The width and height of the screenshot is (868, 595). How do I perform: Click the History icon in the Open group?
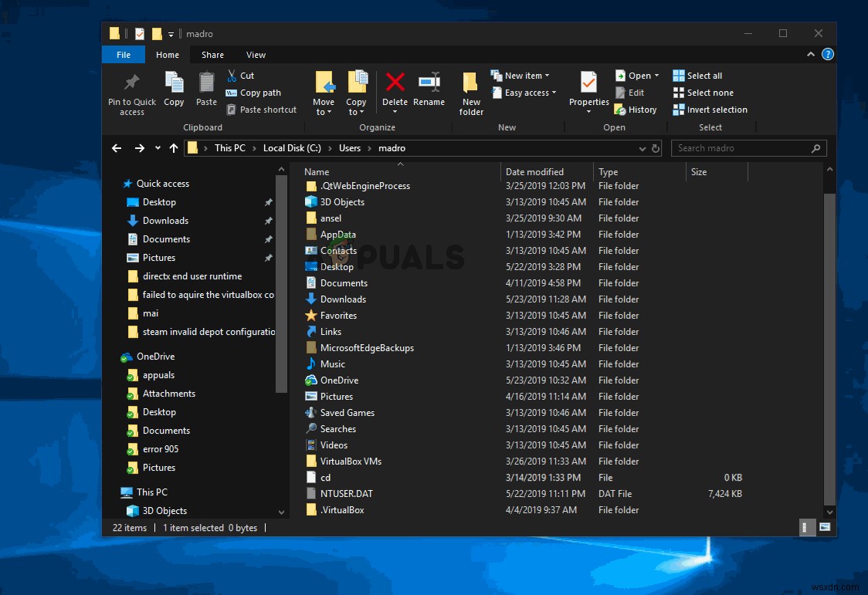(x=636, y=109)
